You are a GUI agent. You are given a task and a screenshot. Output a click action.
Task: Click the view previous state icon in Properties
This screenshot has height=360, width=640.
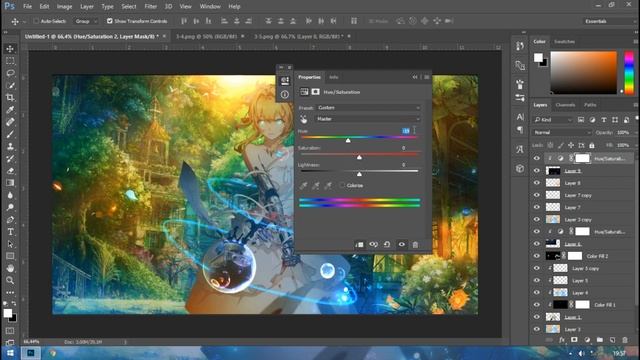(x=373, y=244)
